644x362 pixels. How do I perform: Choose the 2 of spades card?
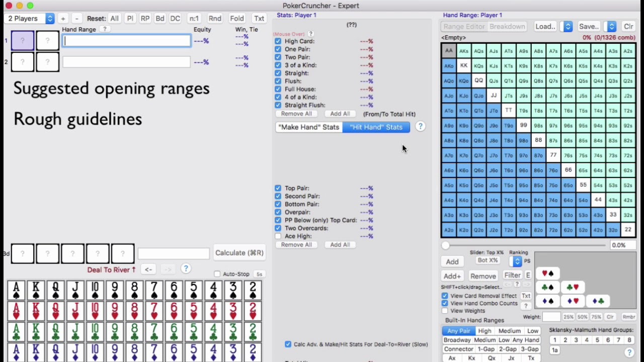tap(253, 290)
